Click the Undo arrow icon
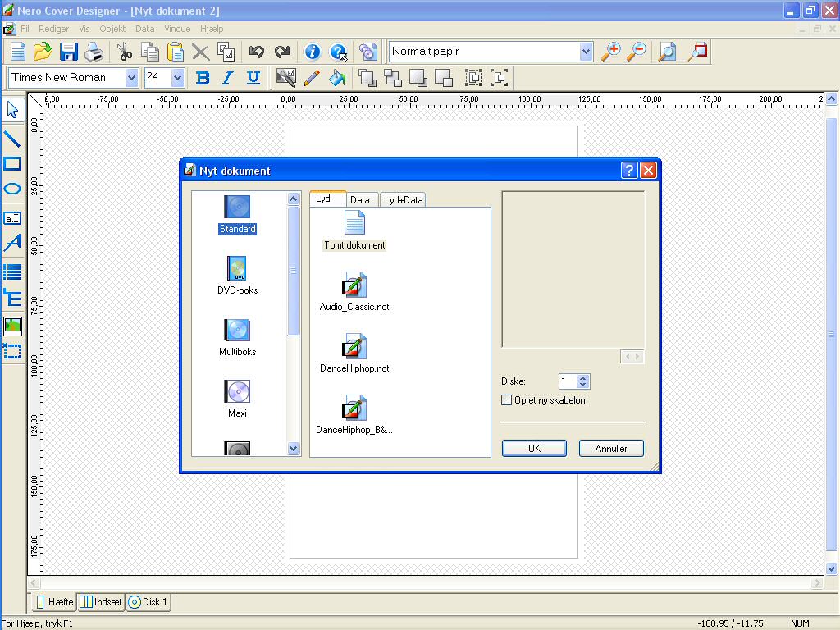The height and width of the screenshot is (630, 840). click(257, 52)
